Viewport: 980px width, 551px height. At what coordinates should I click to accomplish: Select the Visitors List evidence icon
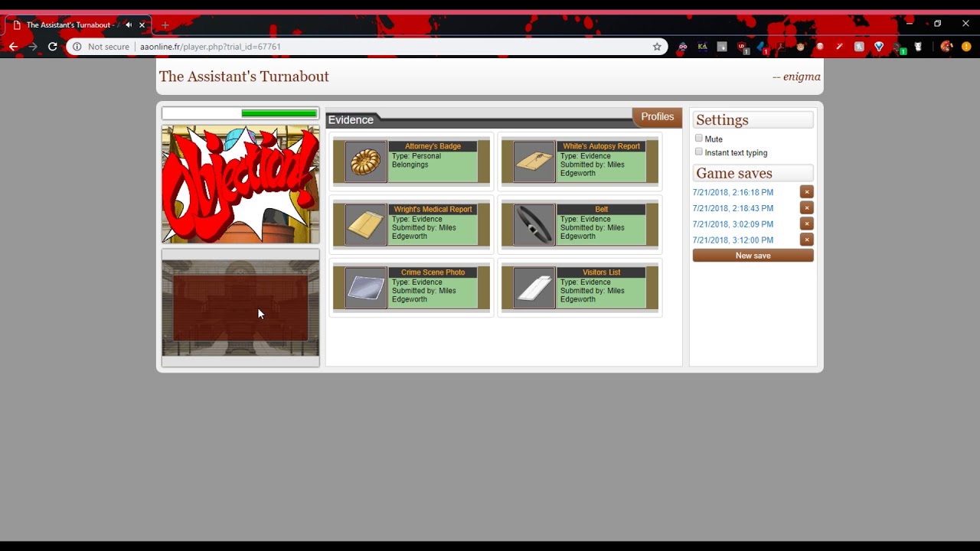(x=534, y=288)
